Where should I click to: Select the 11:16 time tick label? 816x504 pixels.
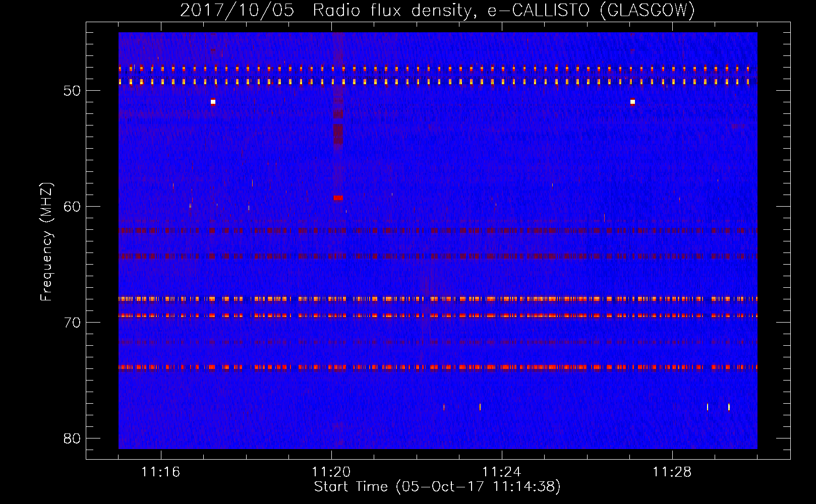pyautogui.click(x=160, y=472)
